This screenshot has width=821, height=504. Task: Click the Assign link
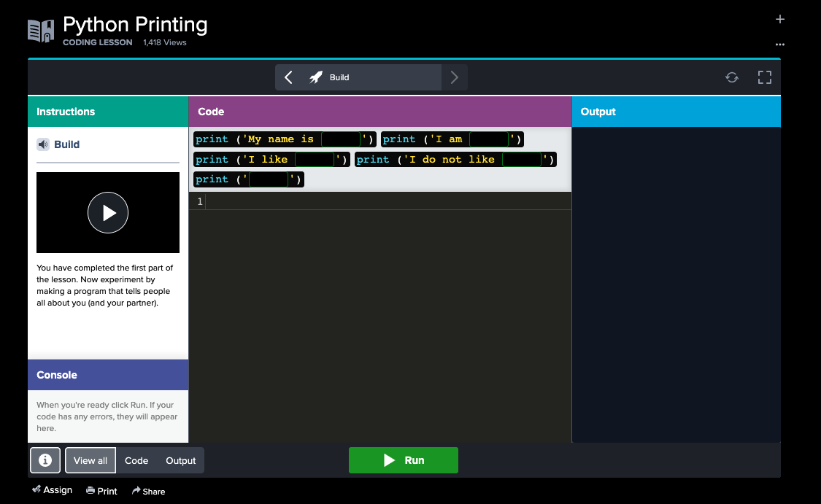click(53, 490)
